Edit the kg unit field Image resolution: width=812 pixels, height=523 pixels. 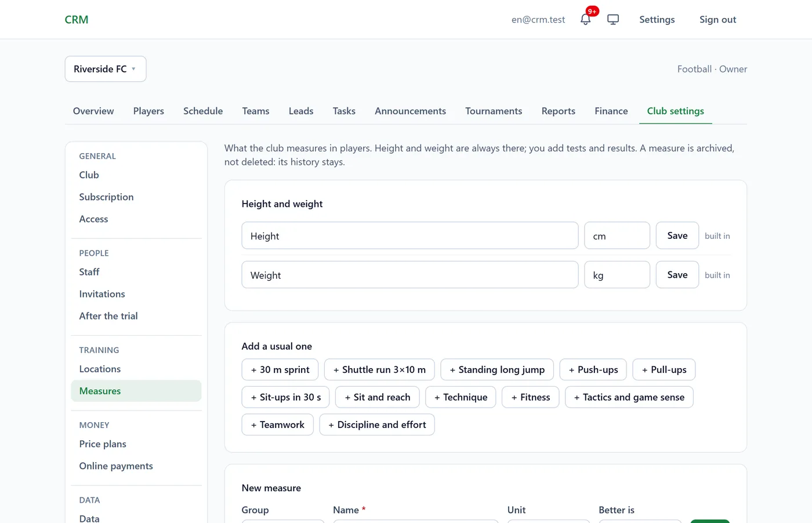click(617, 275)
